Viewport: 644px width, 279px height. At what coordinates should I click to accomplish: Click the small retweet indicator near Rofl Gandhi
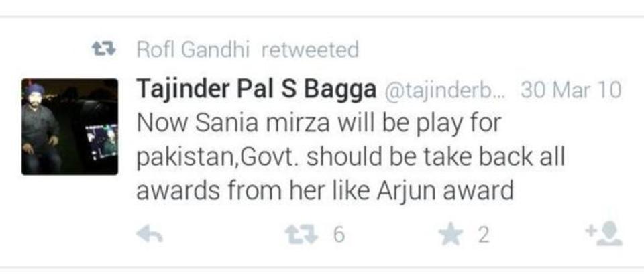coord(104,50)
